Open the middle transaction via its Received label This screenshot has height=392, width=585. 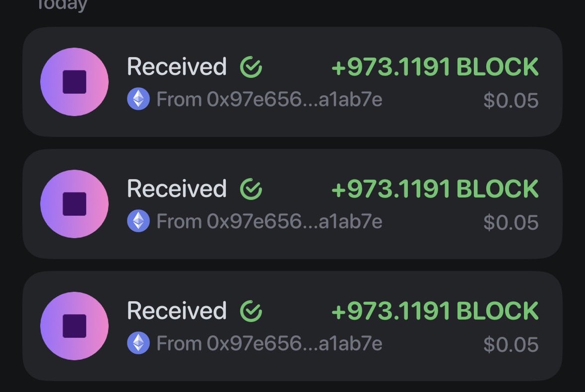[177, 189]
